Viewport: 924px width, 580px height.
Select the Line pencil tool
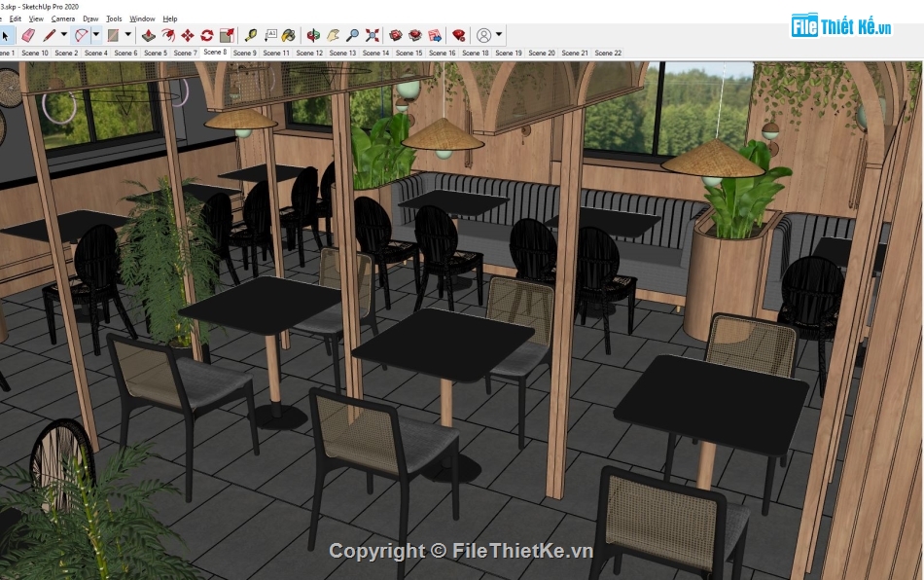click(x=50, y=36)
